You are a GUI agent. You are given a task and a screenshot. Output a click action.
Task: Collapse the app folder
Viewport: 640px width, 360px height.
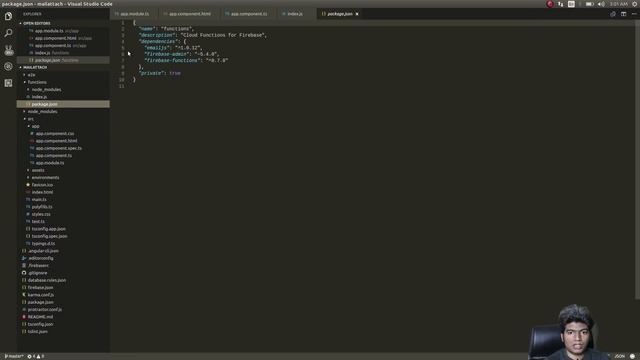[35, 126]
